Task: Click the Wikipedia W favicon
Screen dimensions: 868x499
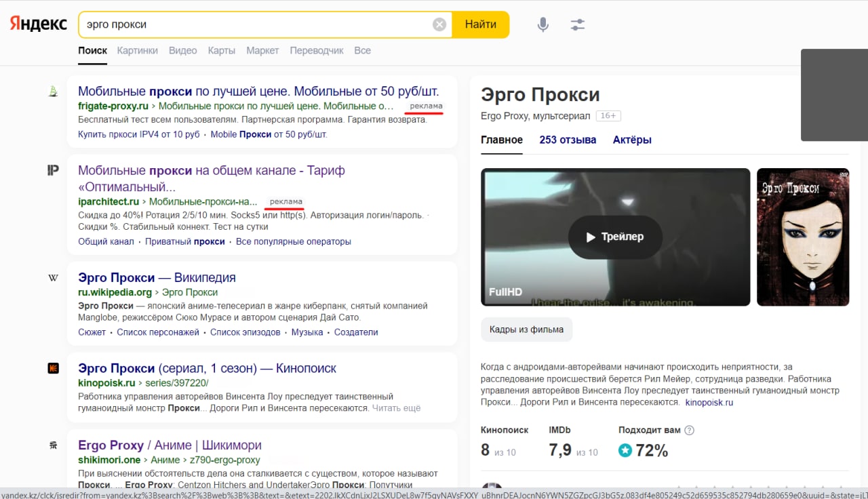Action: [x=53, y=277]
